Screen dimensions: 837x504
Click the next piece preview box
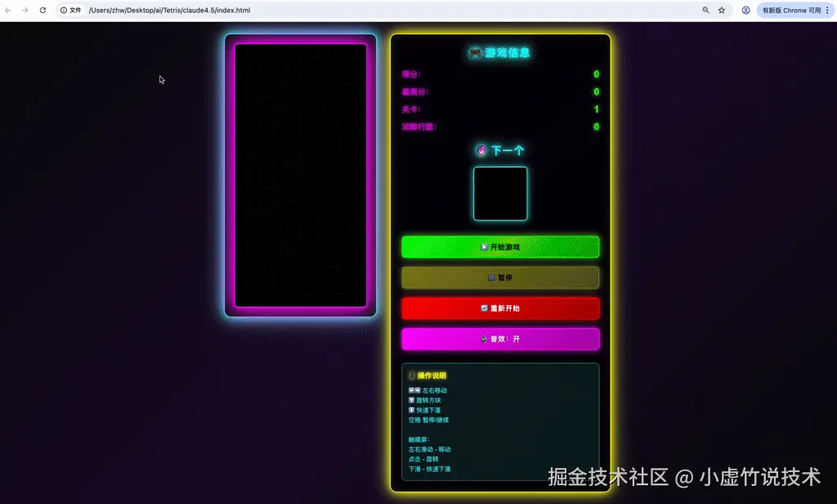499,194
